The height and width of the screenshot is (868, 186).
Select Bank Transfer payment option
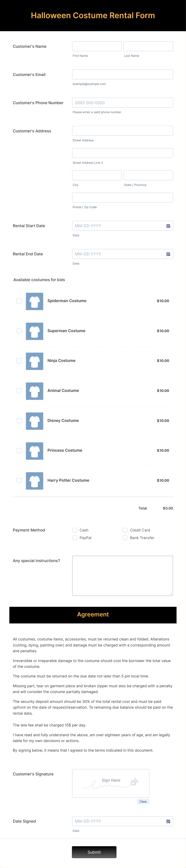[x=125, y=538]
